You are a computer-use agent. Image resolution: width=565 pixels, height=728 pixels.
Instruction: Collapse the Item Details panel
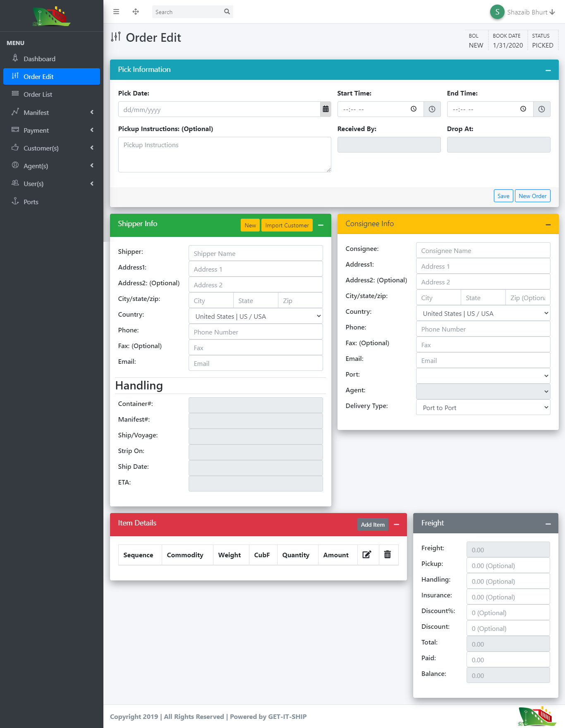pyautogui.click(x=397, y=525)
